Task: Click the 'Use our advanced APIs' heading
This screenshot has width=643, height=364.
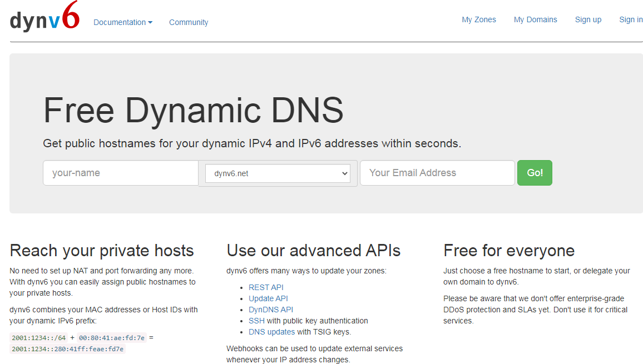Action: (x=313, y=251)
